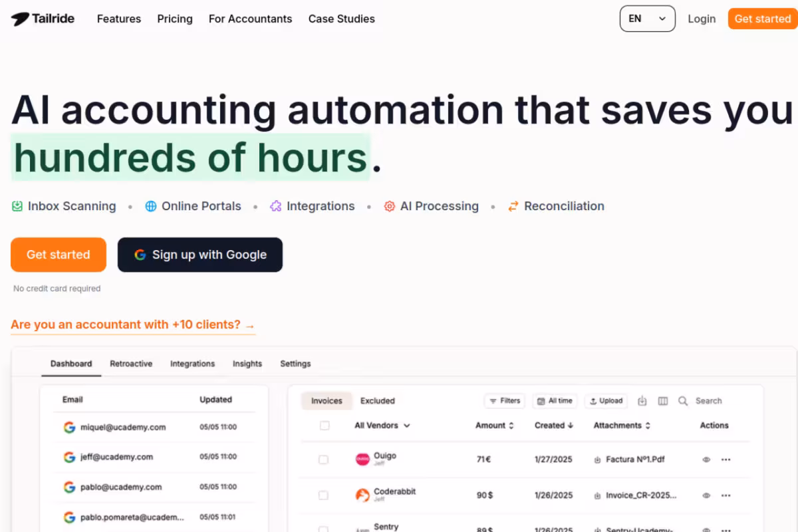Check the Coderabbit invoice checkbox
Viewport: 798px width, 532px height.
click(323, 495)
